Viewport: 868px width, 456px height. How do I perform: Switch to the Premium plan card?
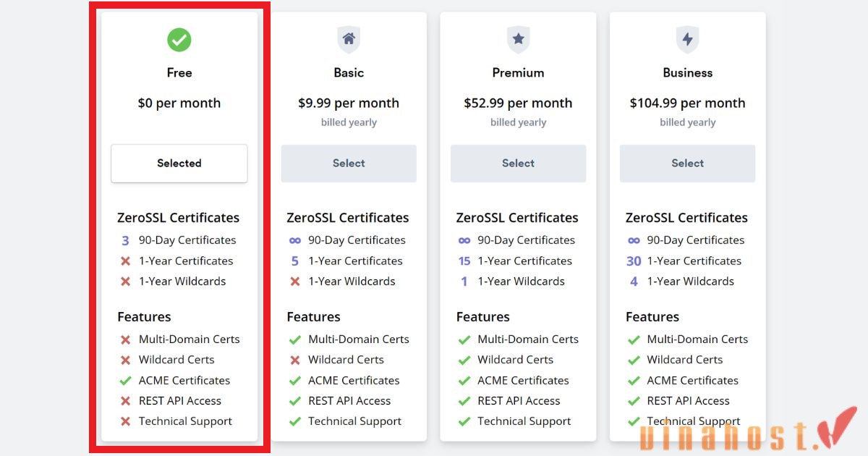(x=518, y=163)
